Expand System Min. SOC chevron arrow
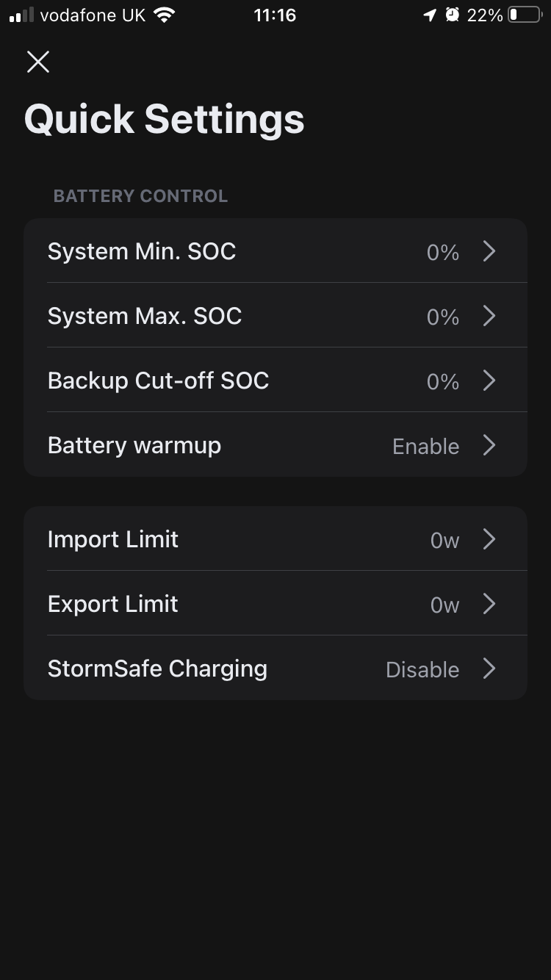 tap(489, 252)
